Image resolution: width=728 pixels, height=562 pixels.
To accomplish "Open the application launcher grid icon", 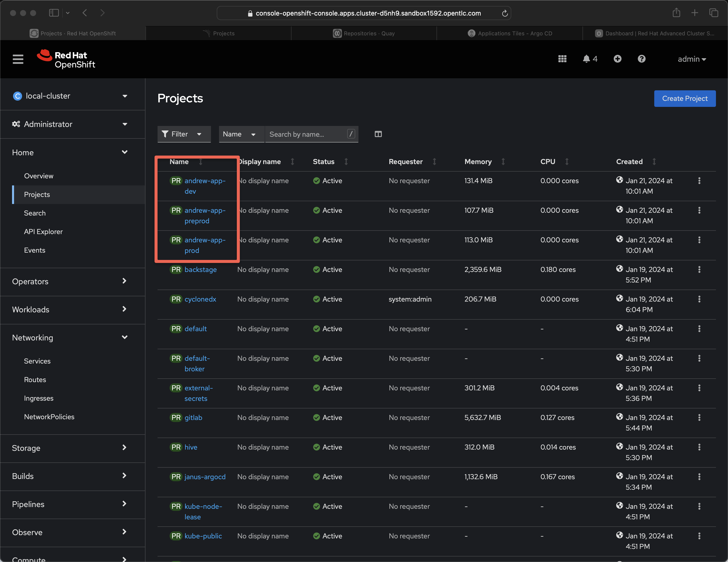I will pyautogui.click(x=562, y=59).
